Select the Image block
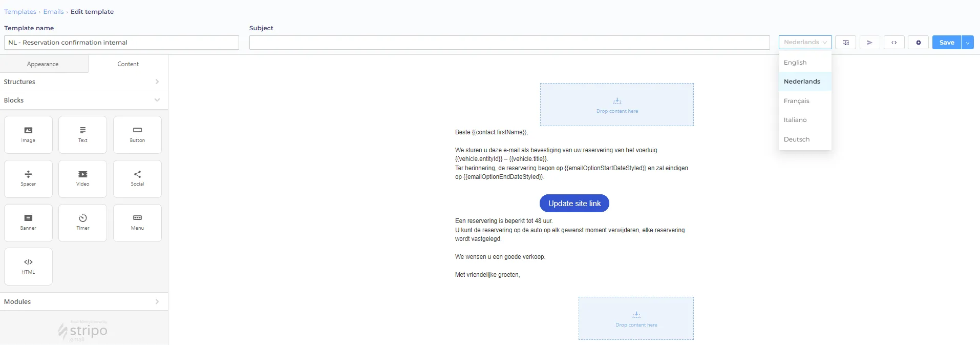Image resolution: width=980 pixels, height=345 pixels. 28,135
